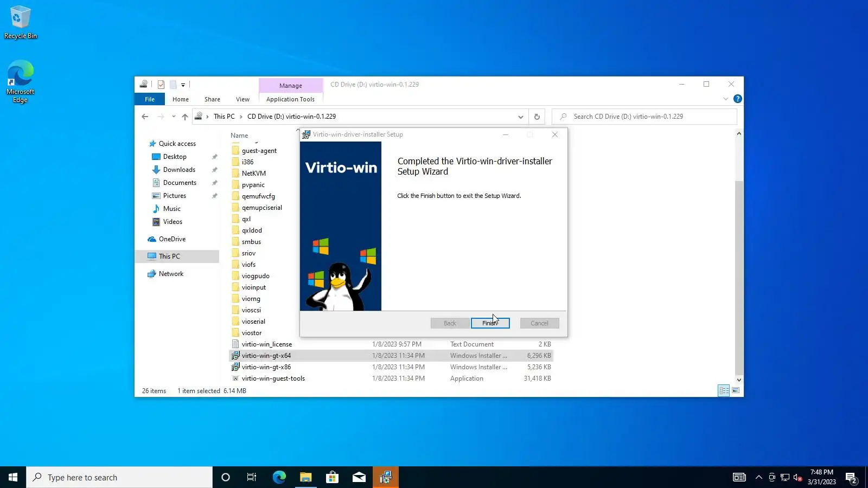The height and width of the screenshot is (488, 868).
Task: Select the viostor folder
Action: [251, 333]
